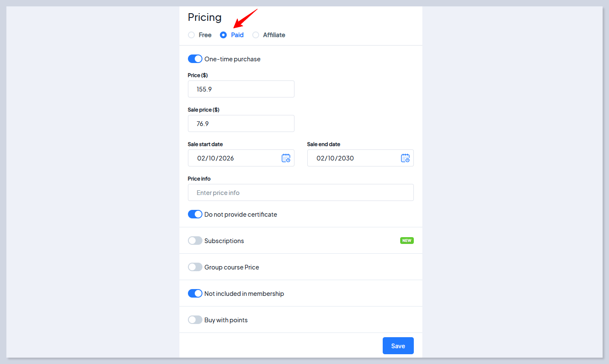609x364 pixels.
Task: Click the Sale start date field
Action: pos(234,158)
